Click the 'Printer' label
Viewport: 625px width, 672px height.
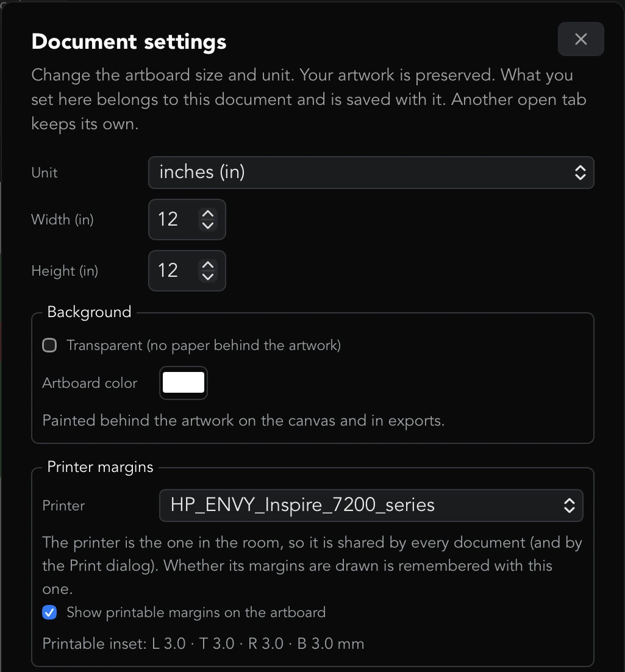click(x=63, y=506)
